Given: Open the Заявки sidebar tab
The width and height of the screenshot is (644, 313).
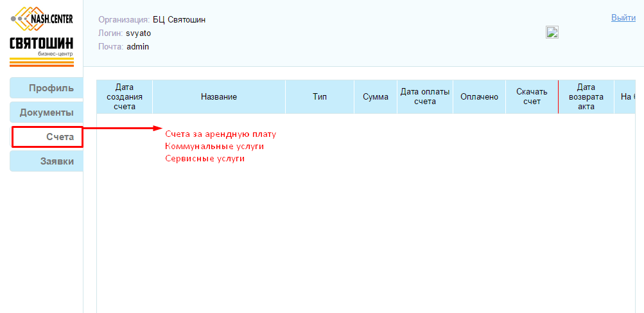Looking at the screenshot, I should [x=46, y=161].
